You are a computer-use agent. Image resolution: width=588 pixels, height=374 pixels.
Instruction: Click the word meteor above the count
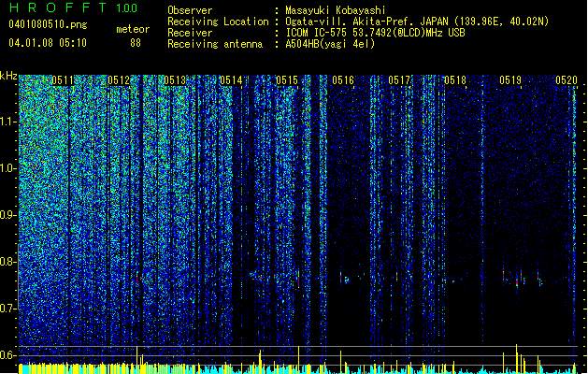(x=133, y=29)
